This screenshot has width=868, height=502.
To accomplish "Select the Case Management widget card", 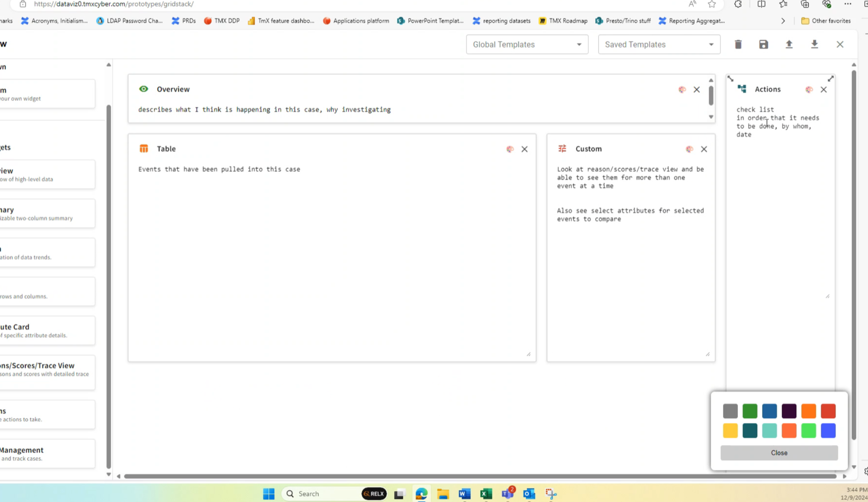I will pyautogui.click(x=46, y=454).
